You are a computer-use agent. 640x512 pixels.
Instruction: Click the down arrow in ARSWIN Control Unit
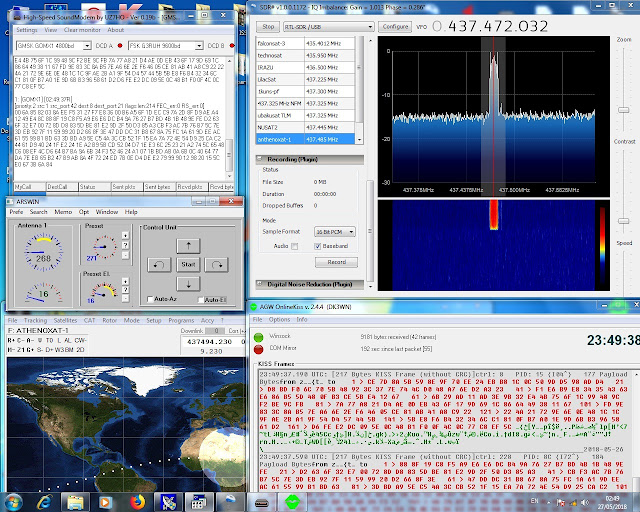pyautogui.click(x=188, y=284)
